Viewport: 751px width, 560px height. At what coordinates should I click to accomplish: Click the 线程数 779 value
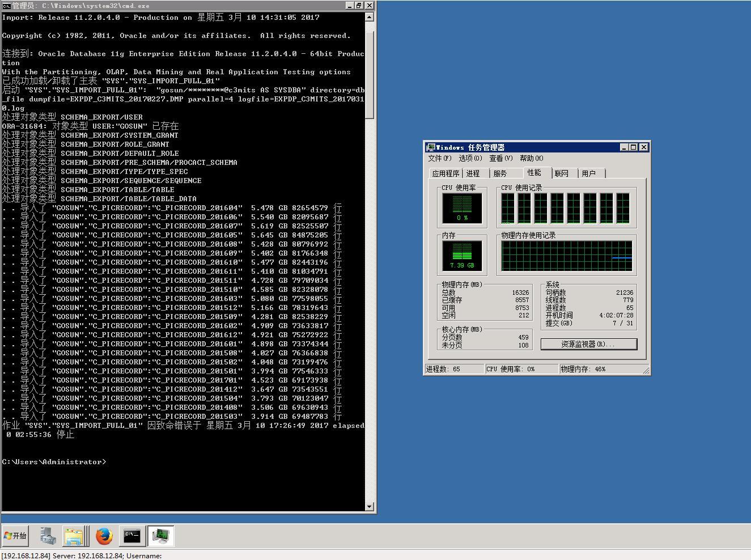click(628, 300)
